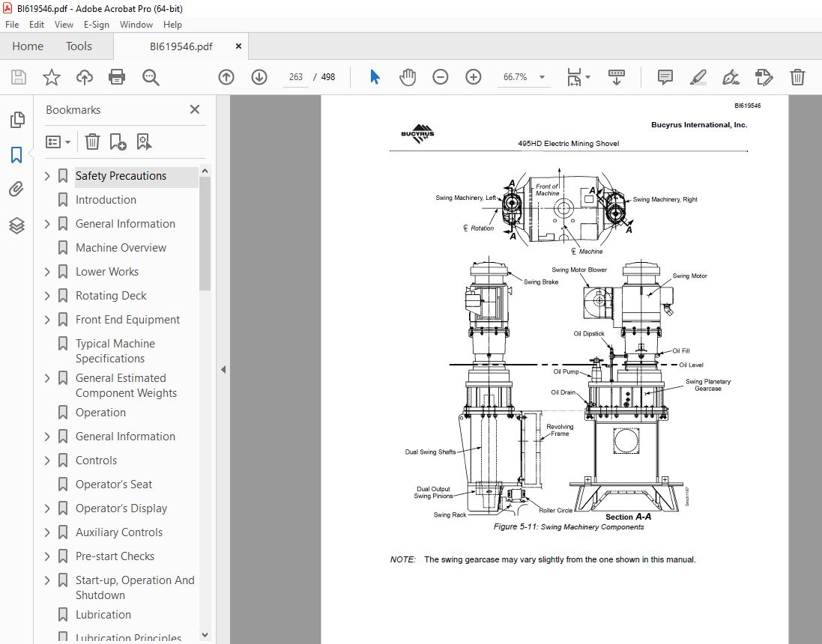Zoom out with the minus button
Screen dimensions: 822x644
[x=441, y=77]
